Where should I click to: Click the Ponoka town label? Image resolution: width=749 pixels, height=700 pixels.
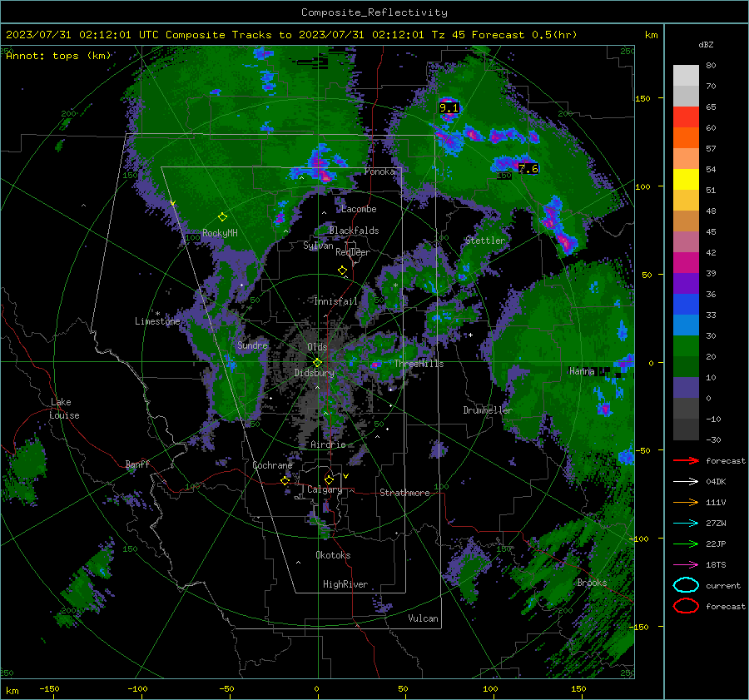tap(379, 171)
